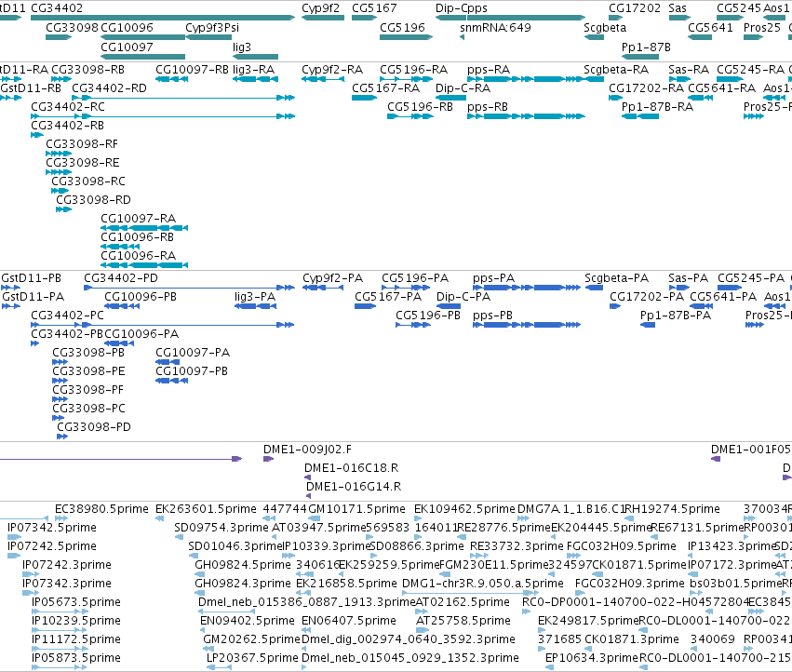Click the Pros25 gene bar
This screenshot has height=672, width=792.
coord(753,37)
